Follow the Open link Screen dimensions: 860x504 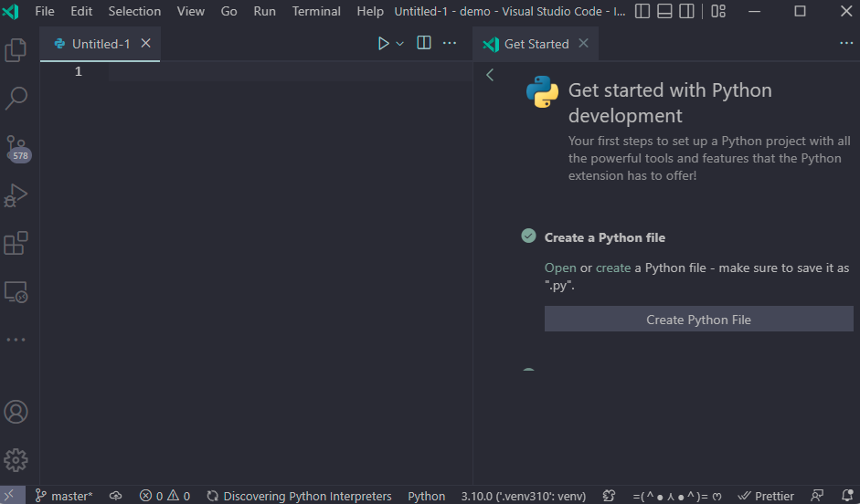560,268
